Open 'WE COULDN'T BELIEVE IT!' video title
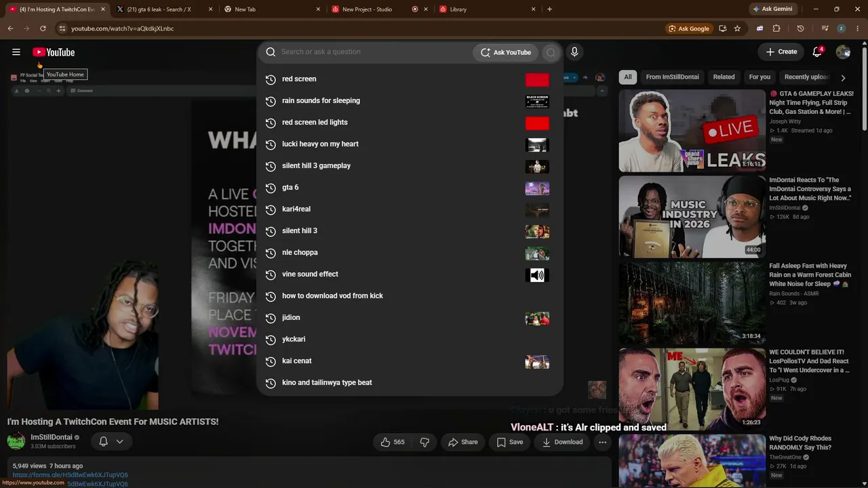The height and width of the screenshot is (488, 868). (810, 361)
